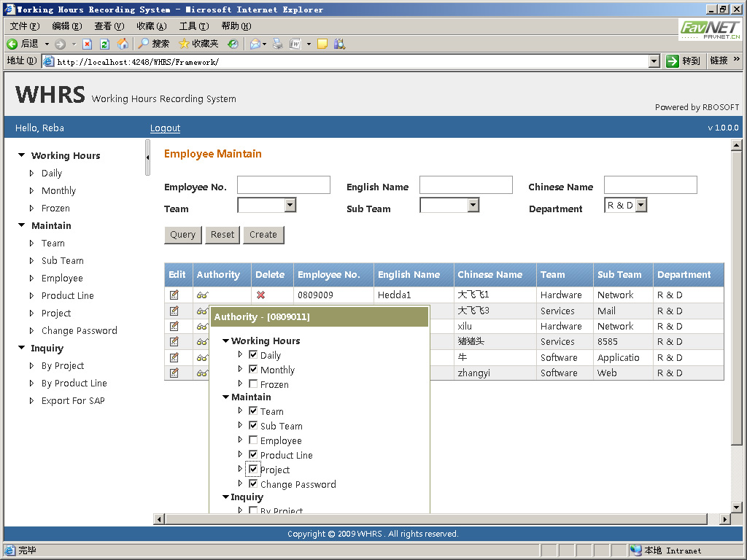The width and height of the screenshot is (747, 560).
Task: Click the Query button
Action: [183, 235]
